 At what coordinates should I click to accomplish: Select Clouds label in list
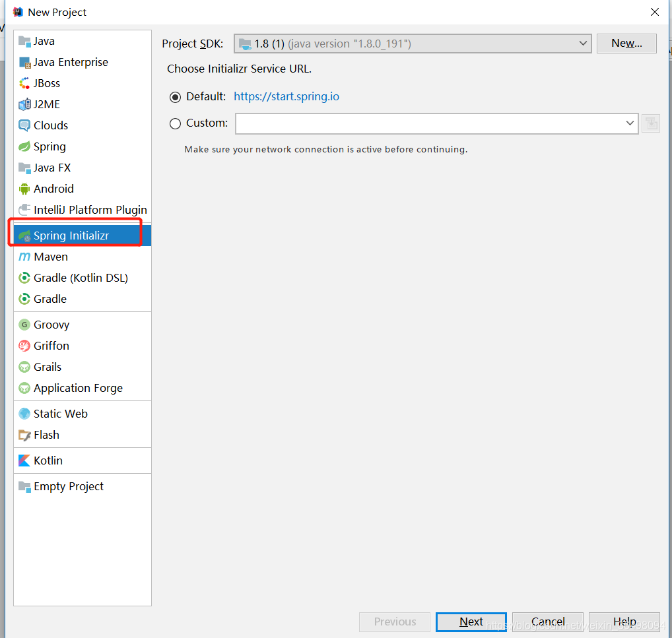point(51,125)
